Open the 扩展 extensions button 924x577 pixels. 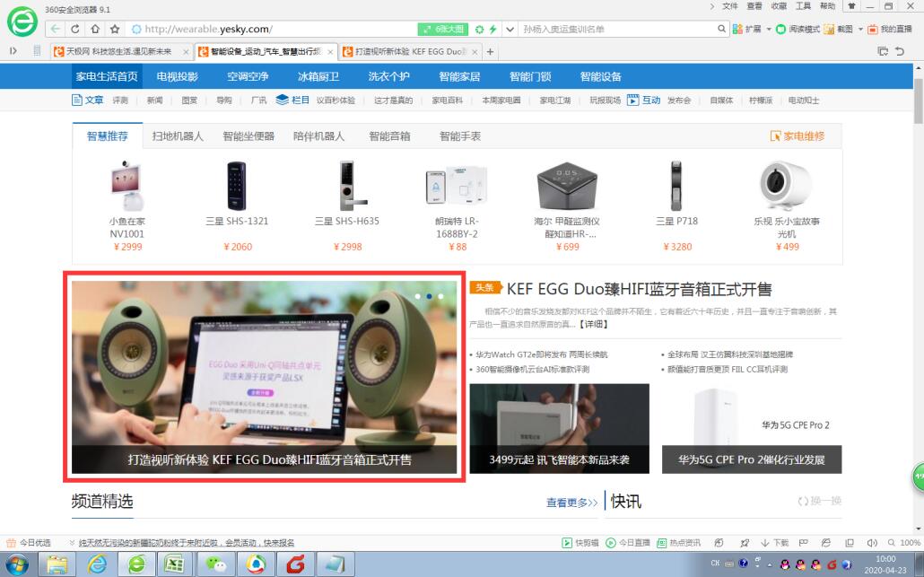tap(746, 29)
